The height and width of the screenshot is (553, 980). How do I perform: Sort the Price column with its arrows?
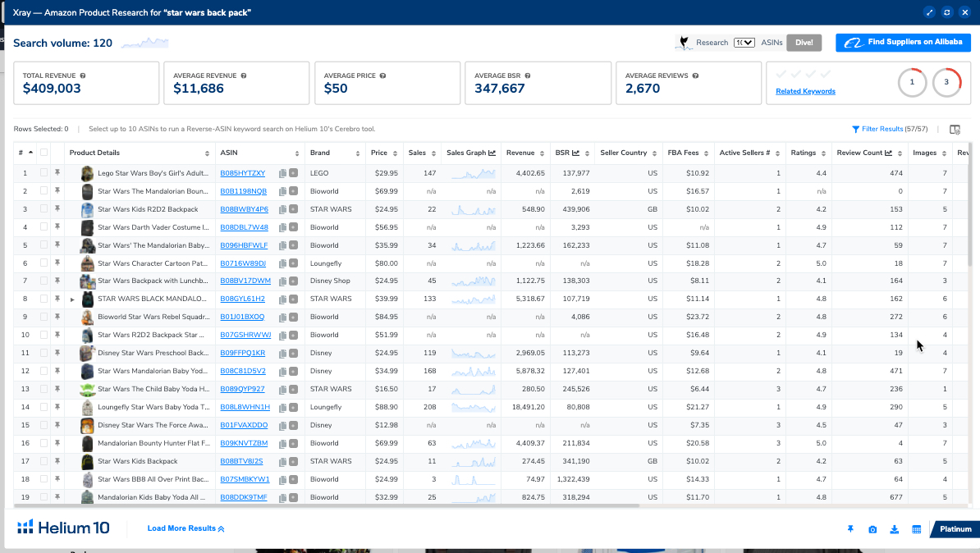tap(395, 153)
